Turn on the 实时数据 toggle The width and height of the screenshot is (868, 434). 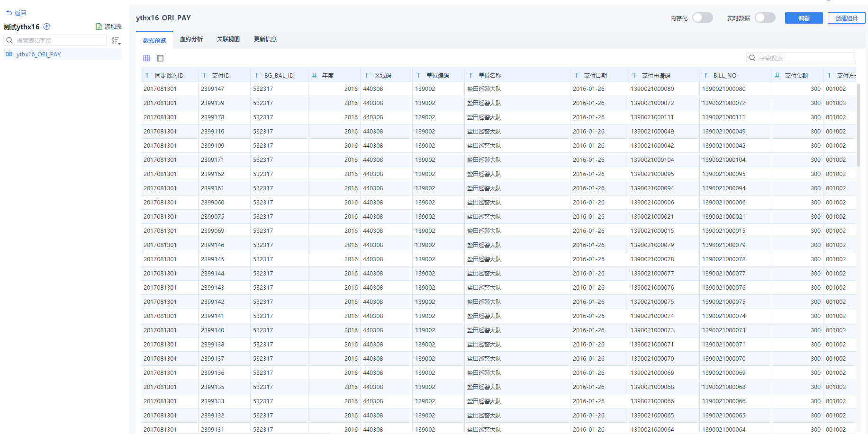click(765, 18)
